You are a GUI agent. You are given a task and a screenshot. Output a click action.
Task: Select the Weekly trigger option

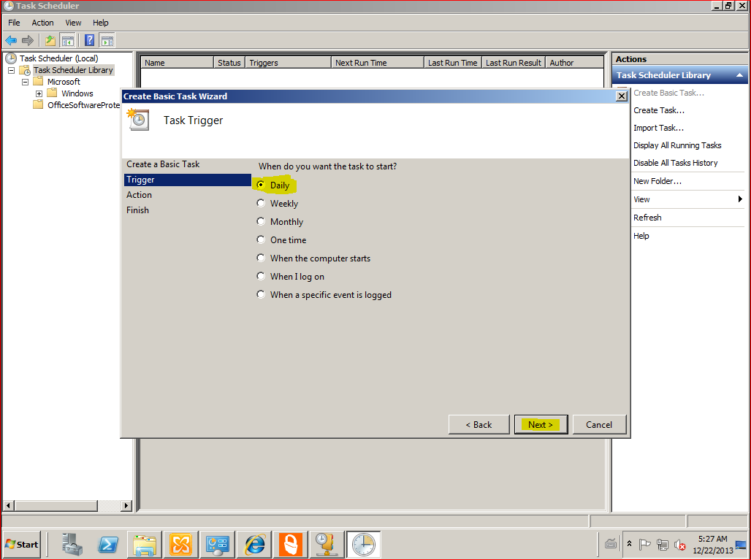(278, 204)
